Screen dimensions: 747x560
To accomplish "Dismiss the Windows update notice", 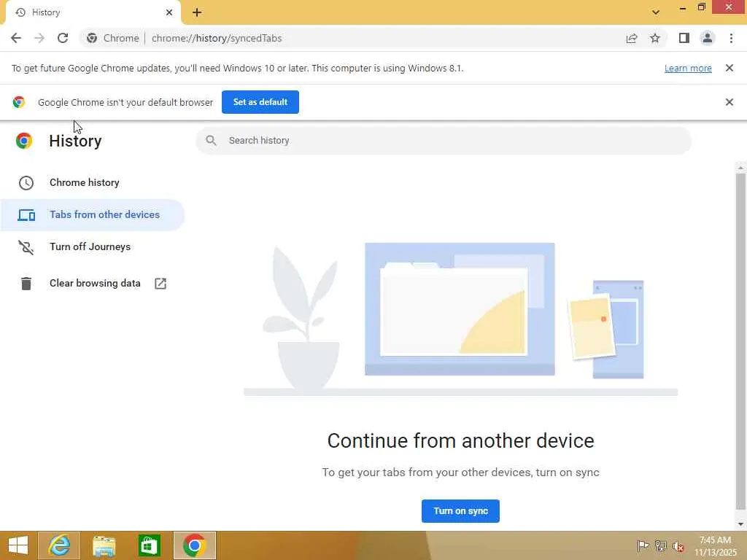I will click(729, 68).
